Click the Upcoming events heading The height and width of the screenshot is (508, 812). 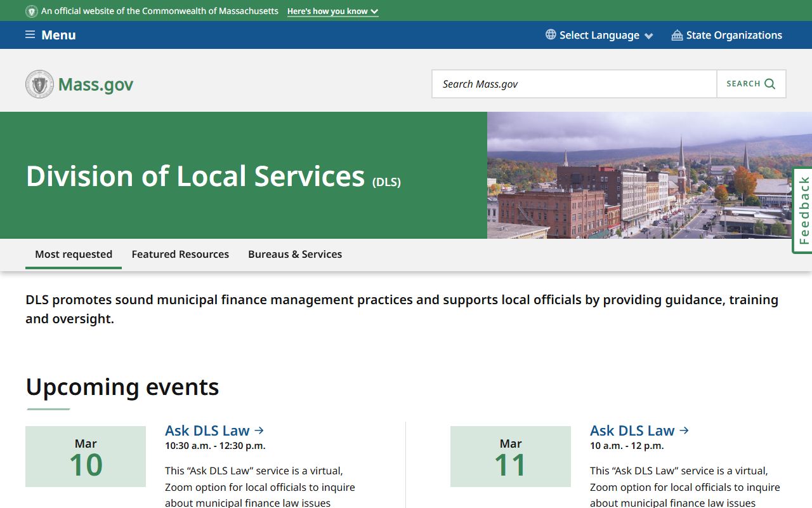coord(122,387)
